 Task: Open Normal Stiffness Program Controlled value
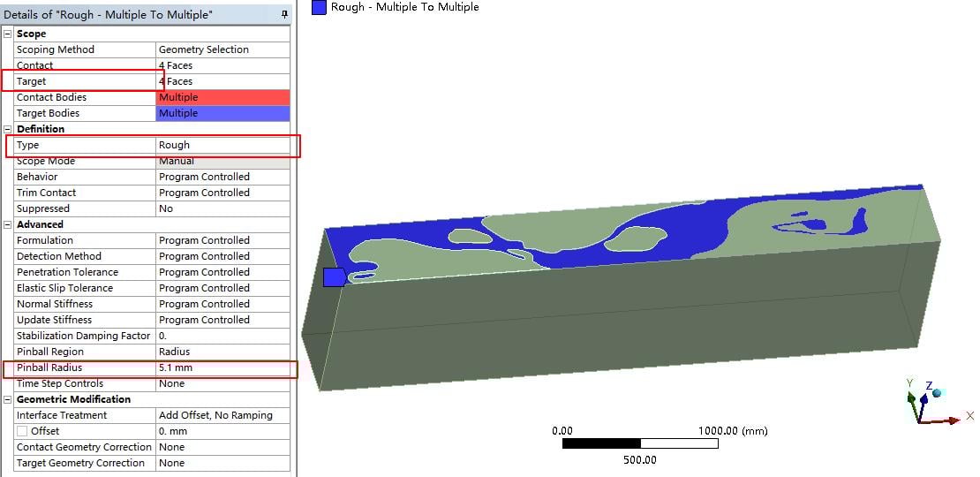click(222, 304)
